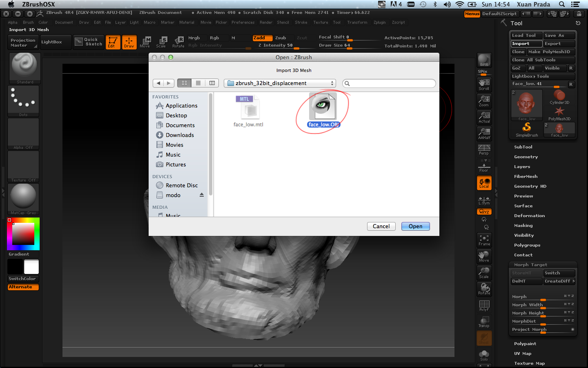Toggle Local transformation mode
Viewport: 588px width, 368px height.
tap(484, 183)
